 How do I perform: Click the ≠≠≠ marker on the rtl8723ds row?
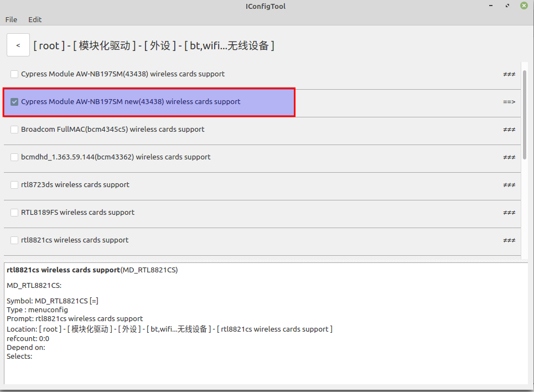(x=509, y=185)
